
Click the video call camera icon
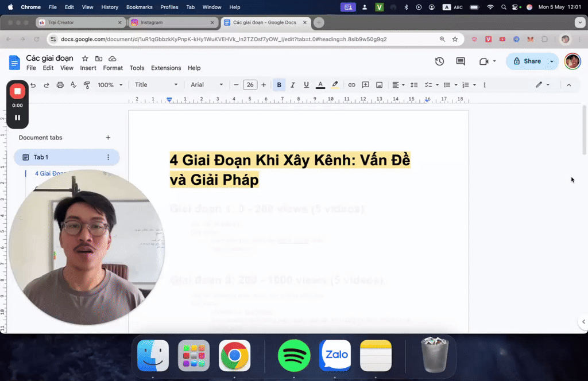coord(483,61)
